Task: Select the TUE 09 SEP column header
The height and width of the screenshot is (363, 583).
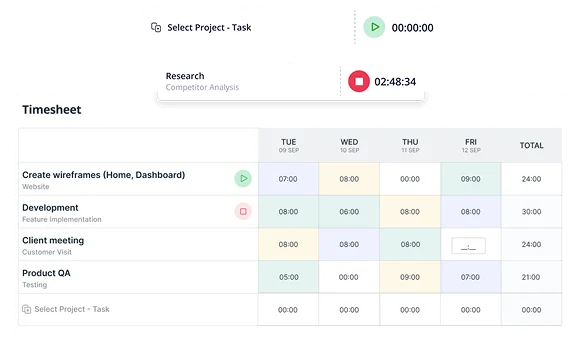Action: (289, 145)
